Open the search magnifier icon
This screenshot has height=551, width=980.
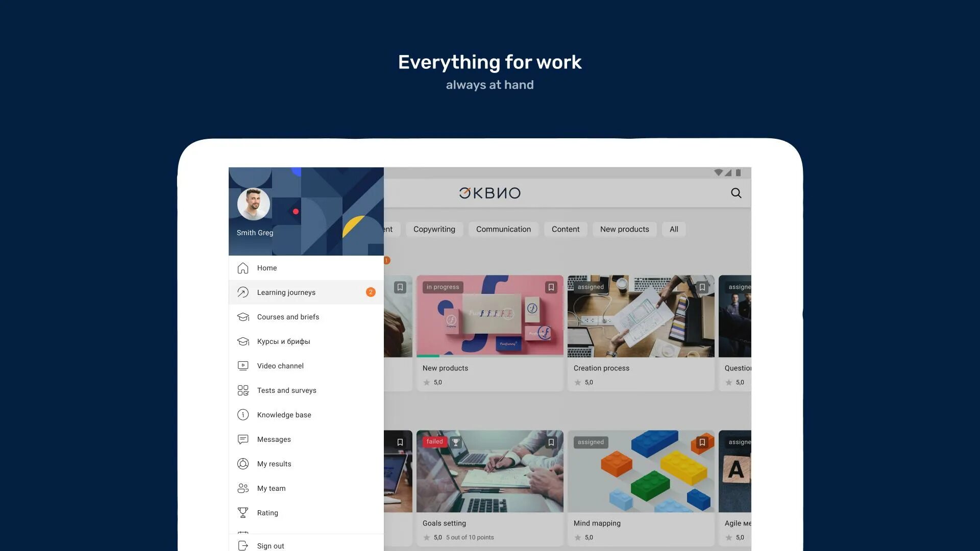point(736,193)
